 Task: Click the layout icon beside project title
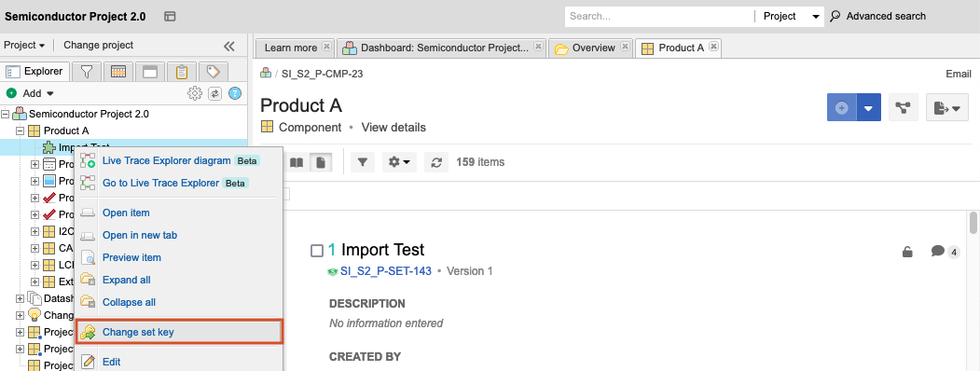[x=170, y=16]
